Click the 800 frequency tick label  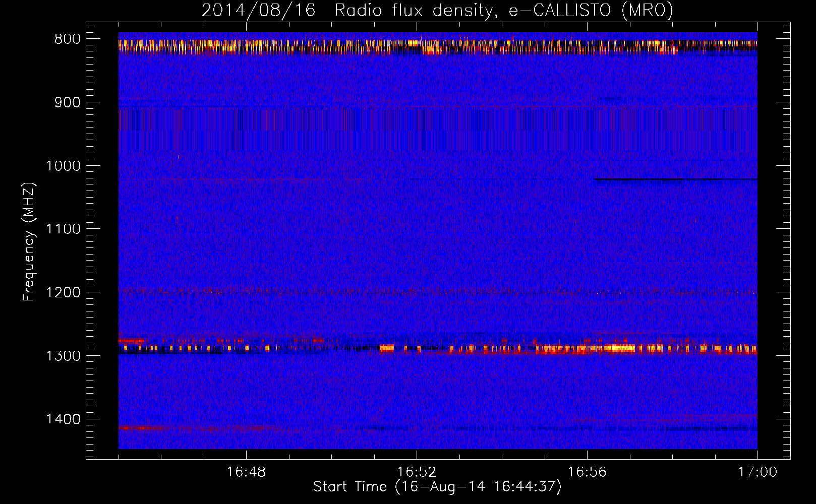pos(68,39)
